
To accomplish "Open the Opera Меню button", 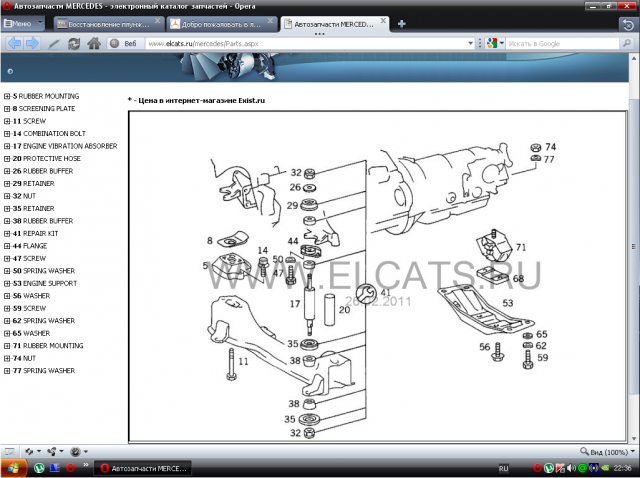I will tap(23, 24).
